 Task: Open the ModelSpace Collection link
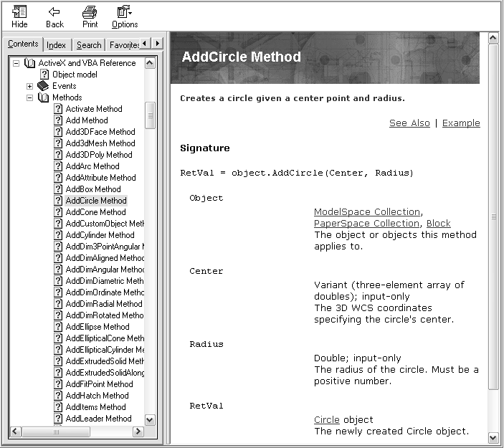tap(367, 212)
